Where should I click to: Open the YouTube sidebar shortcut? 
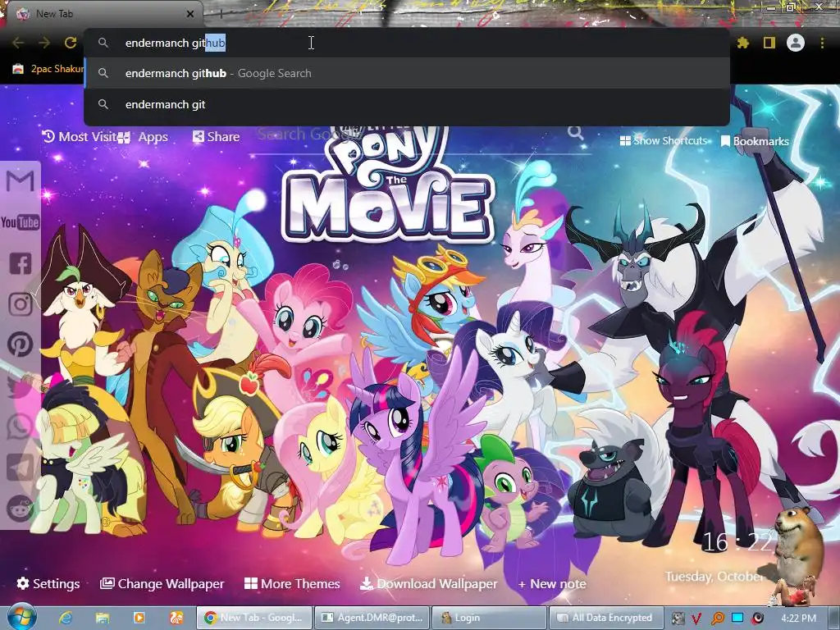pos(21,221)
